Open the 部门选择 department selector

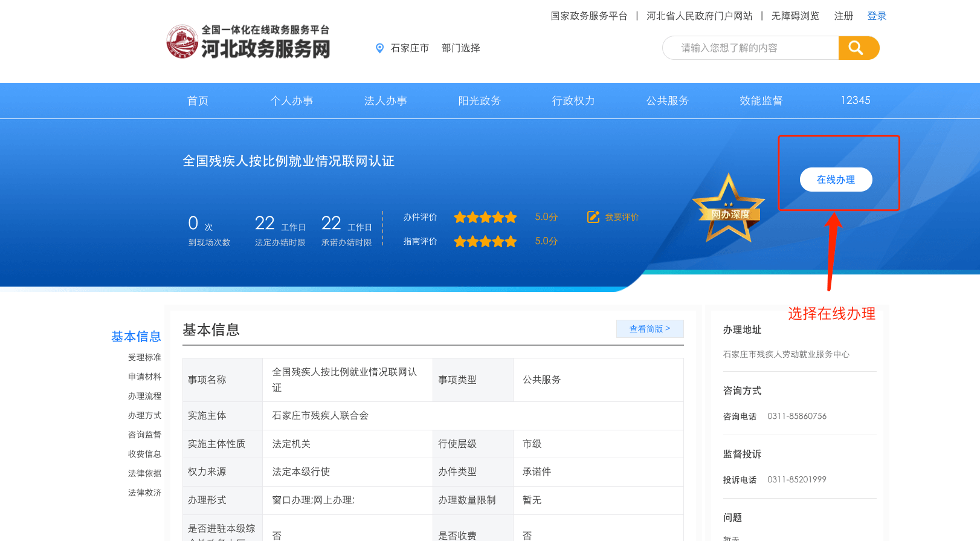coord(460,48)
